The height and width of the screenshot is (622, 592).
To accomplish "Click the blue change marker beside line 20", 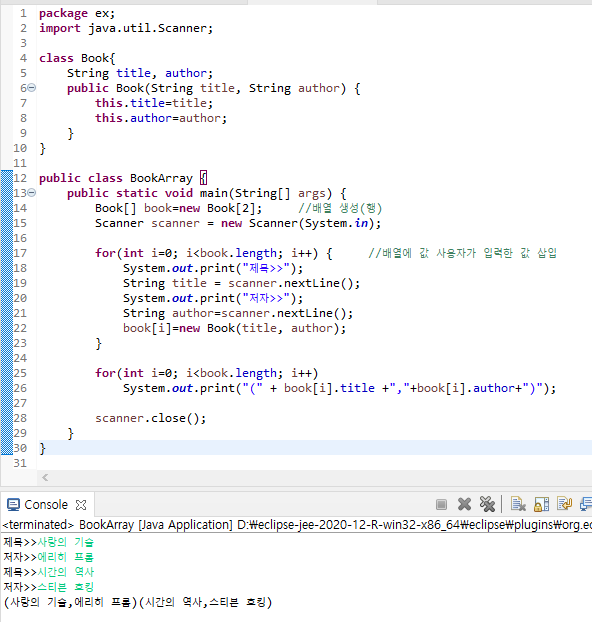I will coord(7,298).
